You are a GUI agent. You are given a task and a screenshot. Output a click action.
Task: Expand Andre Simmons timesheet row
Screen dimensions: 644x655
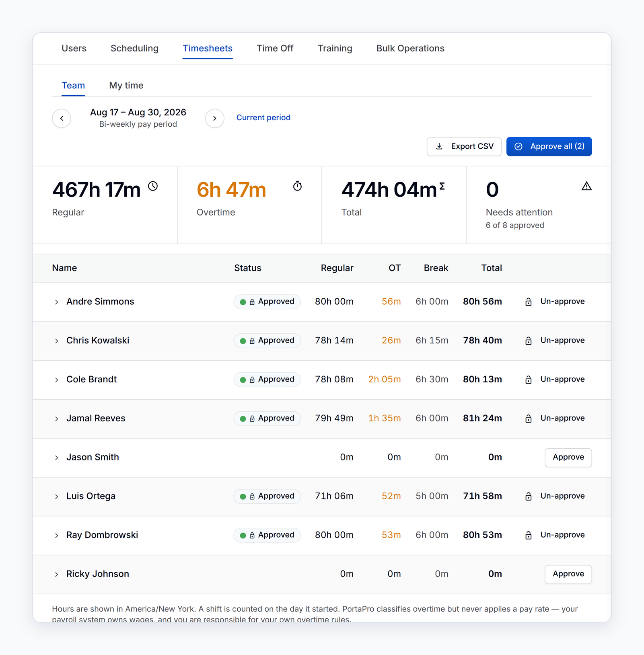tap(57, 302)
